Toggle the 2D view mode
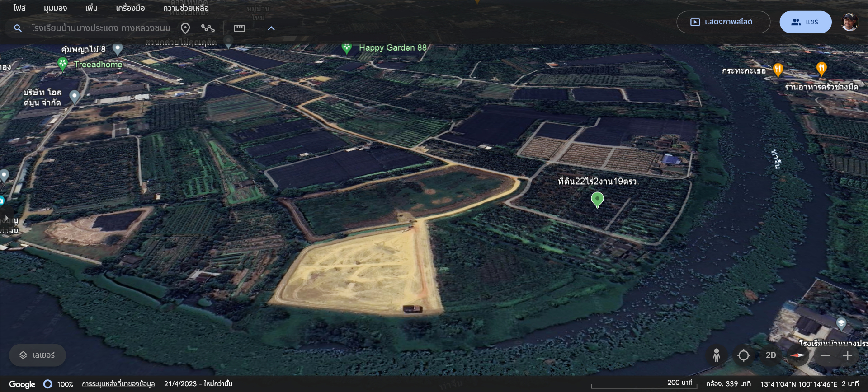 coord(771,355)
